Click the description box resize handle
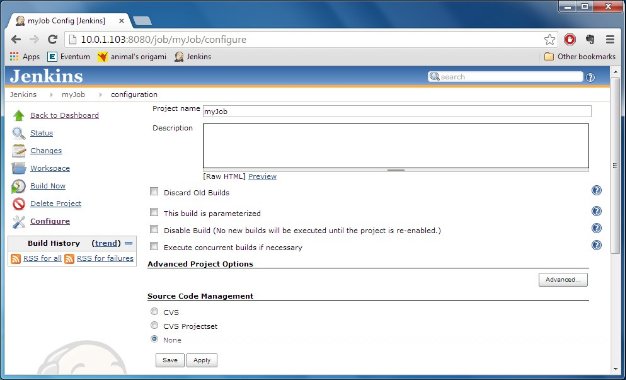 (396, 170)
